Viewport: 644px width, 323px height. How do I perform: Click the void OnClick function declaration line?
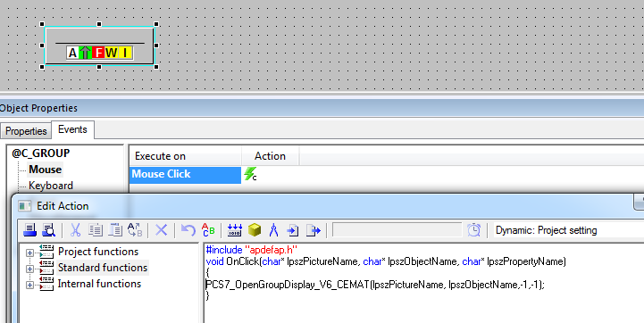386,261
